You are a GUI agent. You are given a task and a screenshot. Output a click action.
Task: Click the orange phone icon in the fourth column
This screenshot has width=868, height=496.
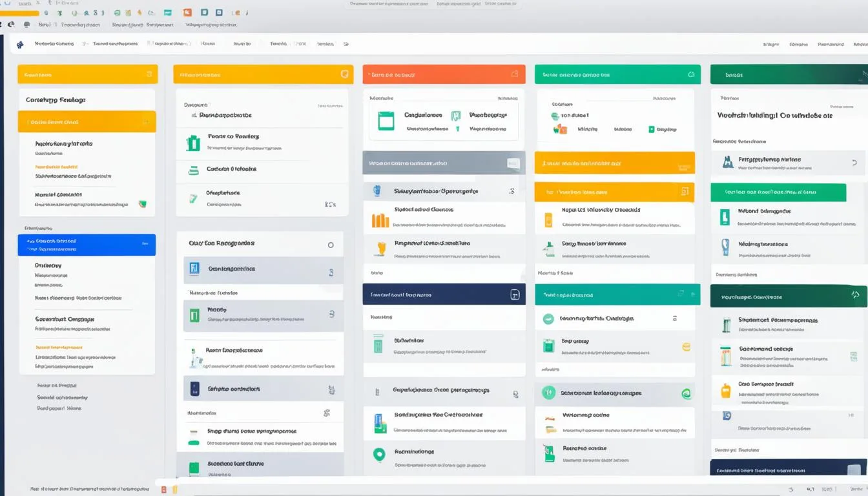pos(548,220)
